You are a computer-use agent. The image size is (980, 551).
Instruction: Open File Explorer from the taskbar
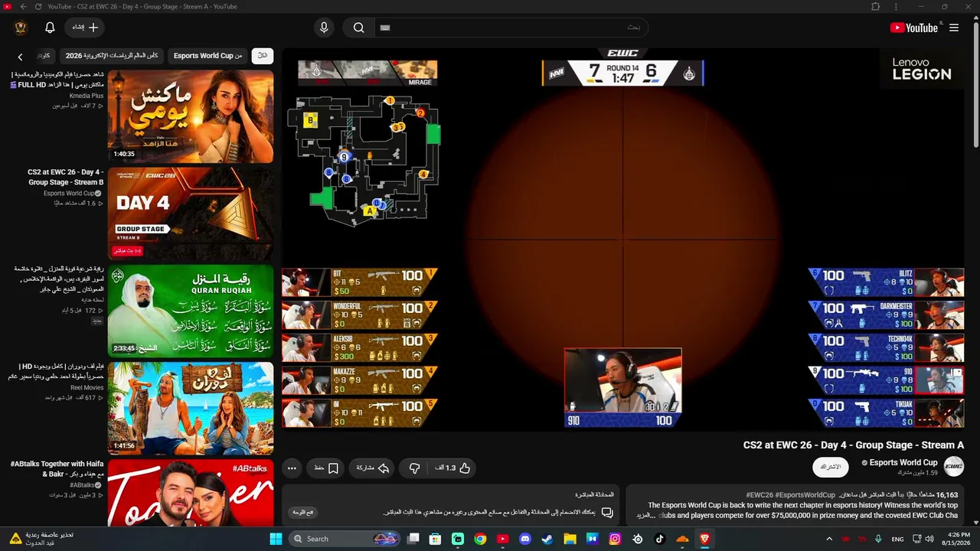(570, 539)
